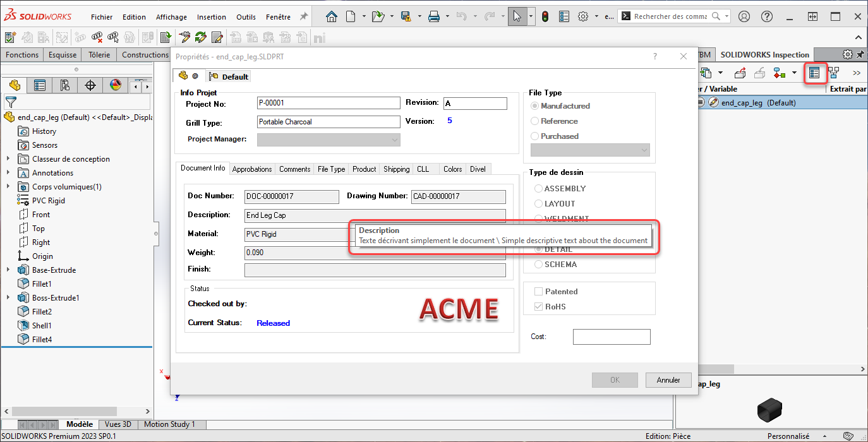
Task: Expand the Corps volumiques(1) node
Action: pos(8,187)
